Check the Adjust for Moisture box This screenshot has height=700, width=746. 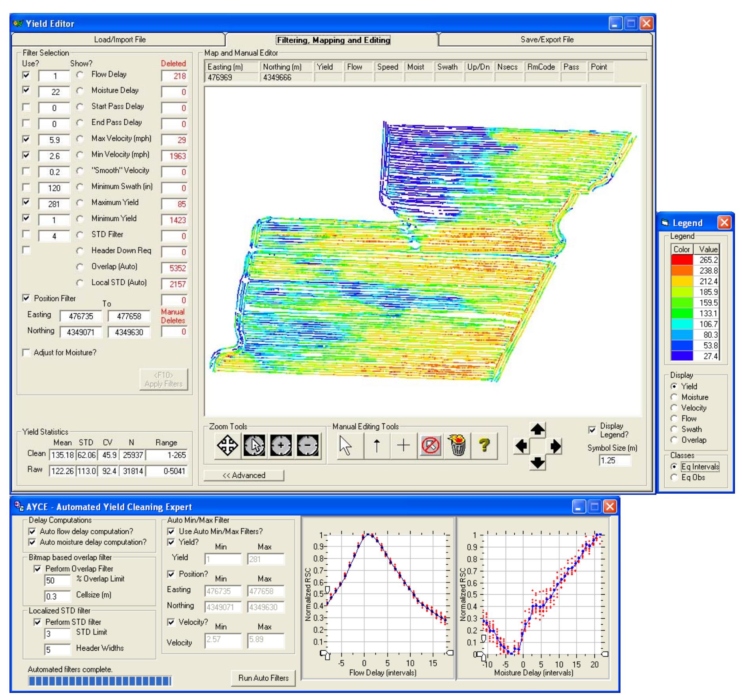click(x=26, y=353)
